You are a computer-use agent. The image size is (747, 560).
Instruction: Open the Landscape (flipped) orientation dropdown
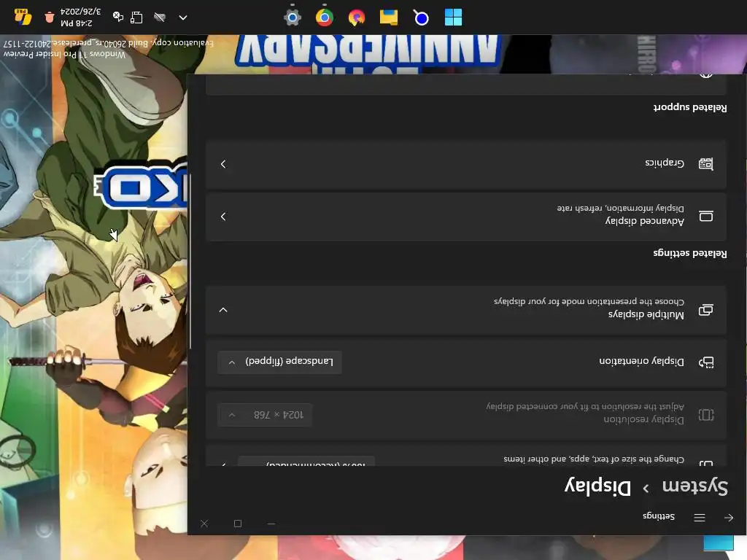pos(279,362)
